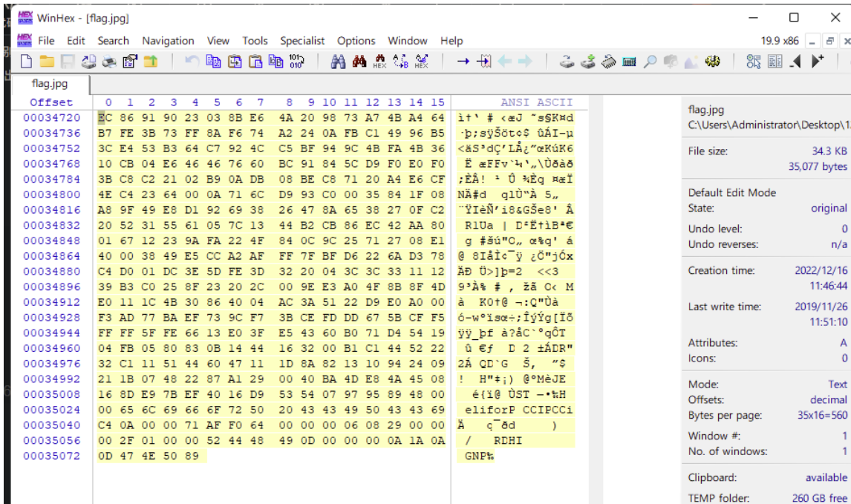Click the Open file folder icon
The height and width of the screenshot is (504, 851).
click(47, 62)
